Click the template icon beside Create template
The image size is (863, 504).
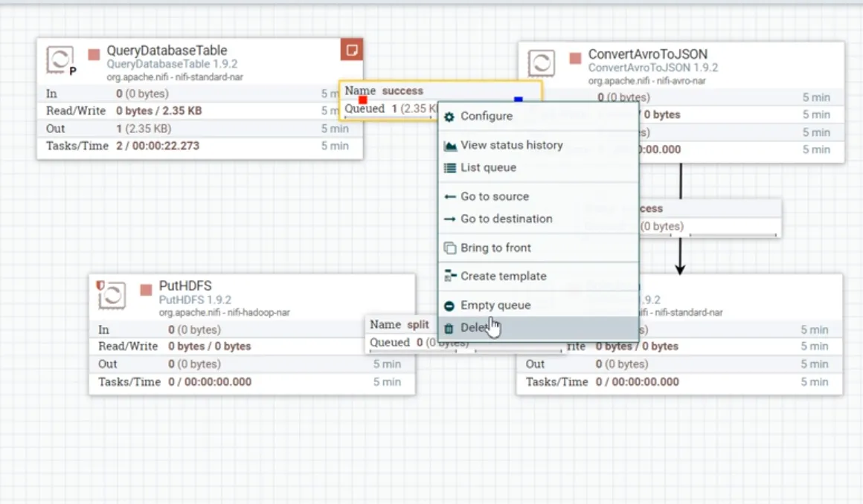point(450,276)
